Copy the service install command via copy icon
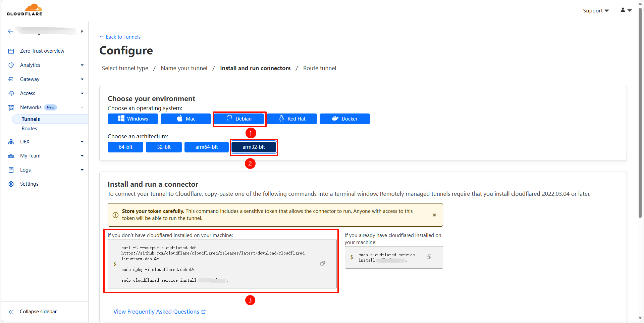The width and height of the screenshot is (644, 323). click(429, 257)
